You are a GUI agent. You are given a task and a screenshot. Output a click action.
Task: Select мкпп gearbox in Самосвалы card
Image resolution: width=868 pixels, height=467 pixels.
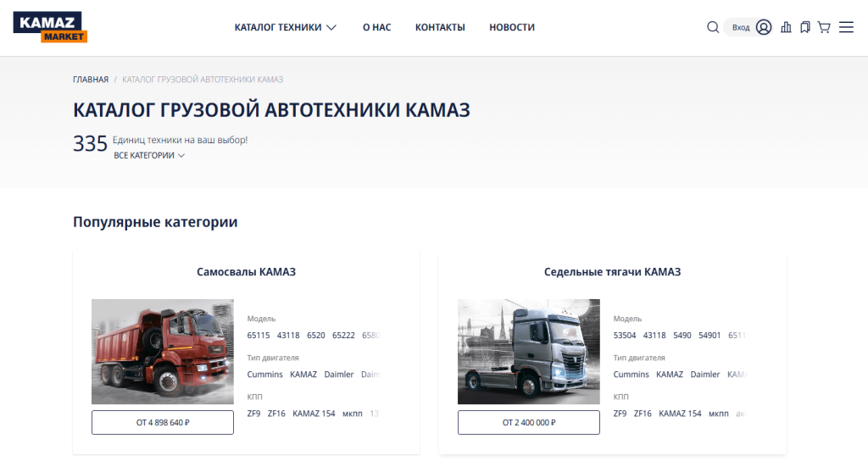tap(352, 414)
